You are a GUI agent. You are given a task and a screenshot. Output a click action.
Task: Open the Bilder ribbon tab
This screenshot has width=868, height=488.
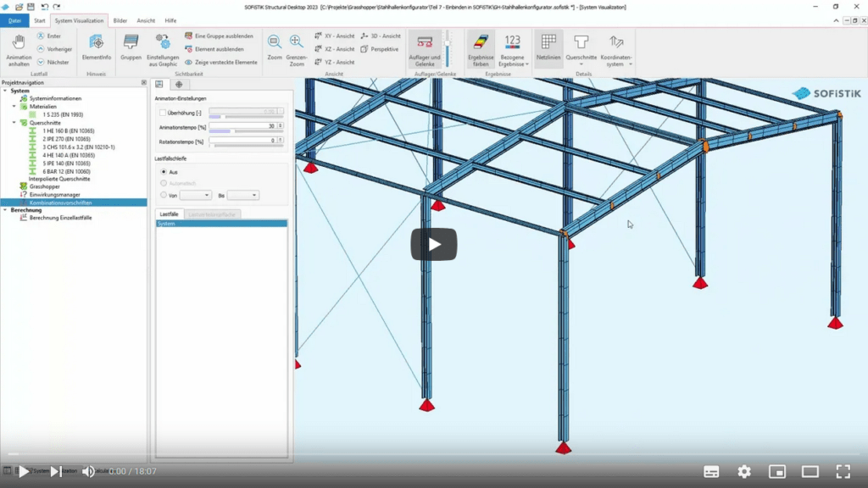pyautogui.click(x=120, y=20)
